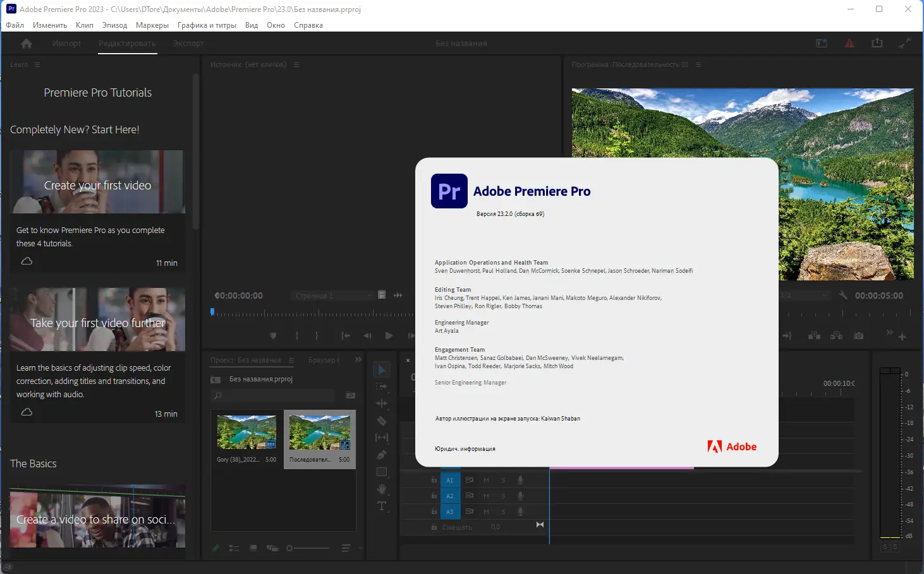Select the Track Select Forward tool

[382, 386]
